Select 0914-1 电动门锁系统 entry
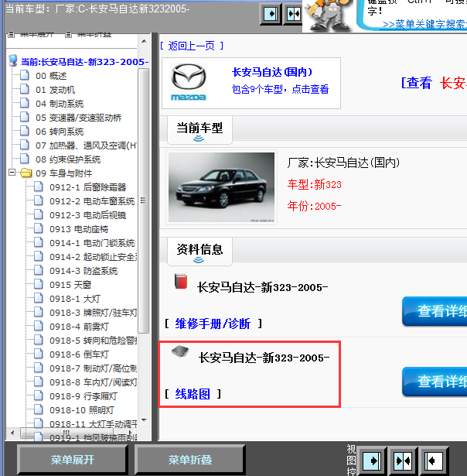Viewport: 467px width, 476px height. tap(92, 243)
